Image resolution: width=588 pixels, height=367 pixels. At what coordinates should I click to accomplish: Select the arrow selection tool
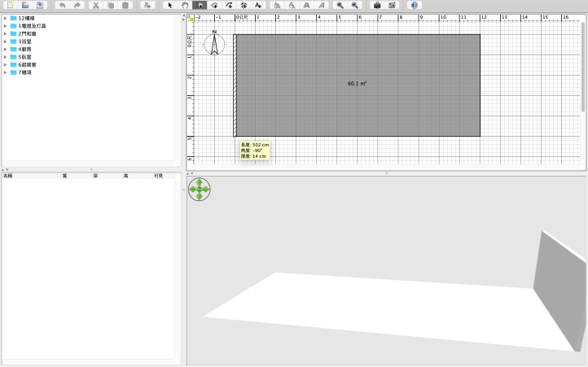tap(170, 5)
